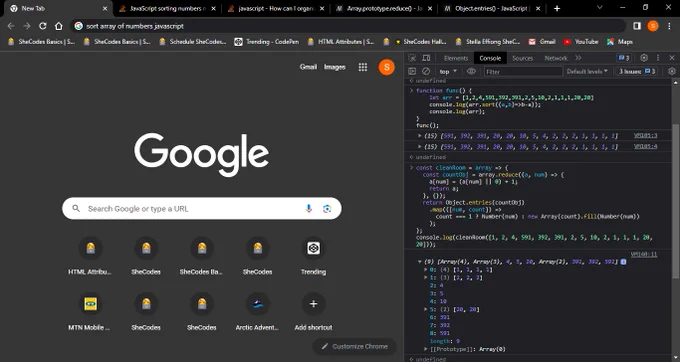Open the tab search chevron
Image resolution: width=680 pixels, height=362 pixels.
[x=600, y=7]
